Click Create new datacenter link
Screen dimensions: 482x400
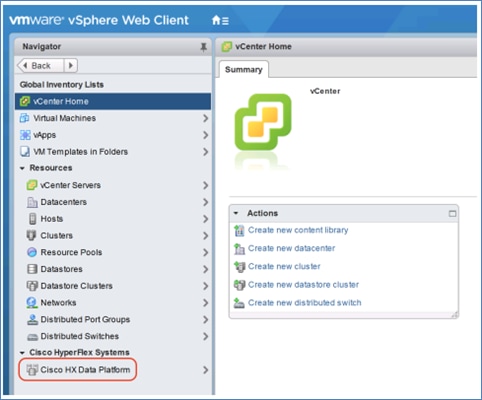(291, 248)
